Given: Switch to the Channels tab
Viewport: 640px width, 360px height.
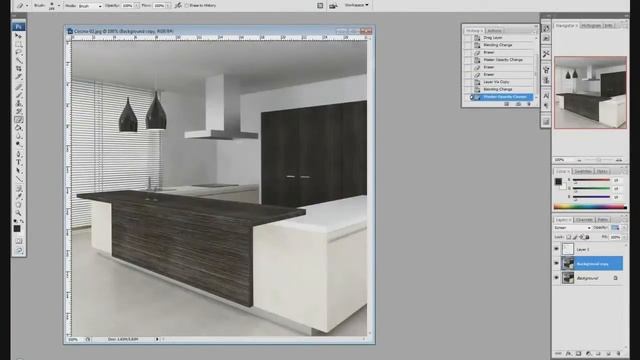Looking at the screenshot, I should tap(584, 220).
